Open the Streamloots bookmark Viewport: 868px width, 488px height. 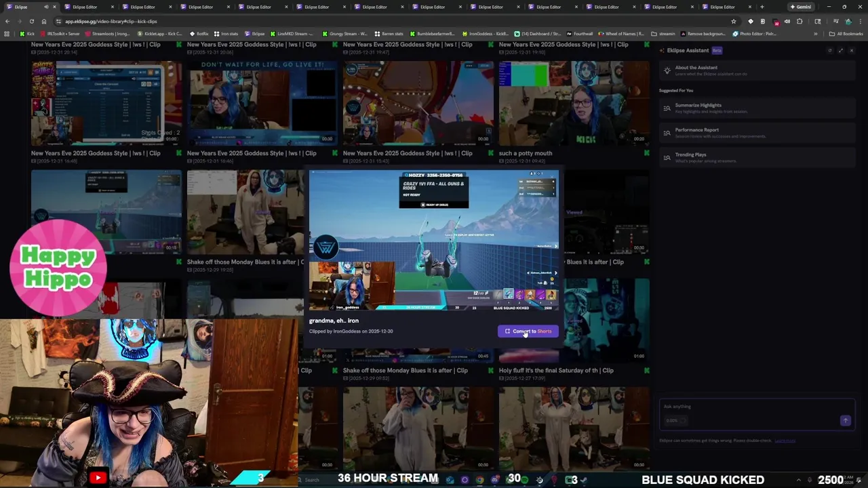(107, 33)
